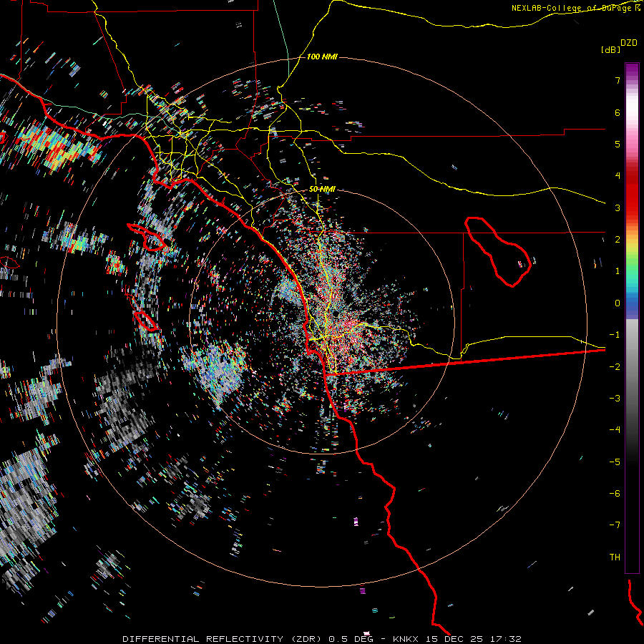Click the TH threshold label on legend
This screenshot has height=644, width=644.
click(615, 557)
